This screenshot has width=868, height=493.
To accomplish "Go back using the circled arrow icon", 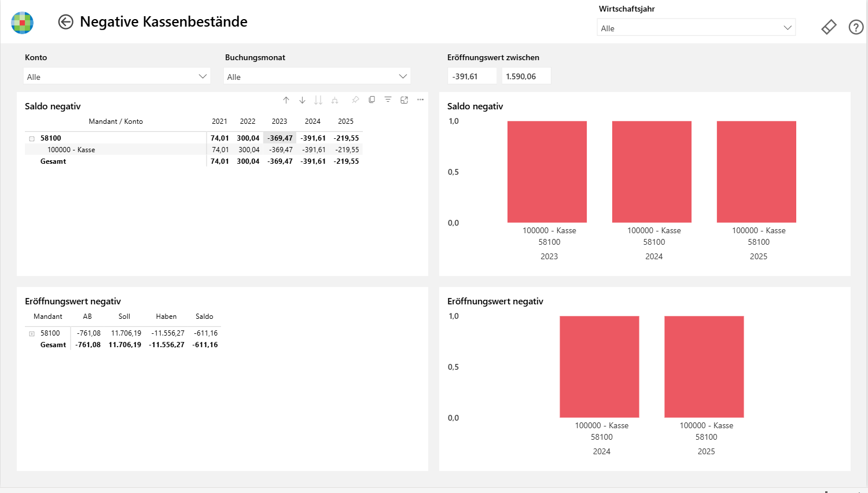I will click(65, 22).
